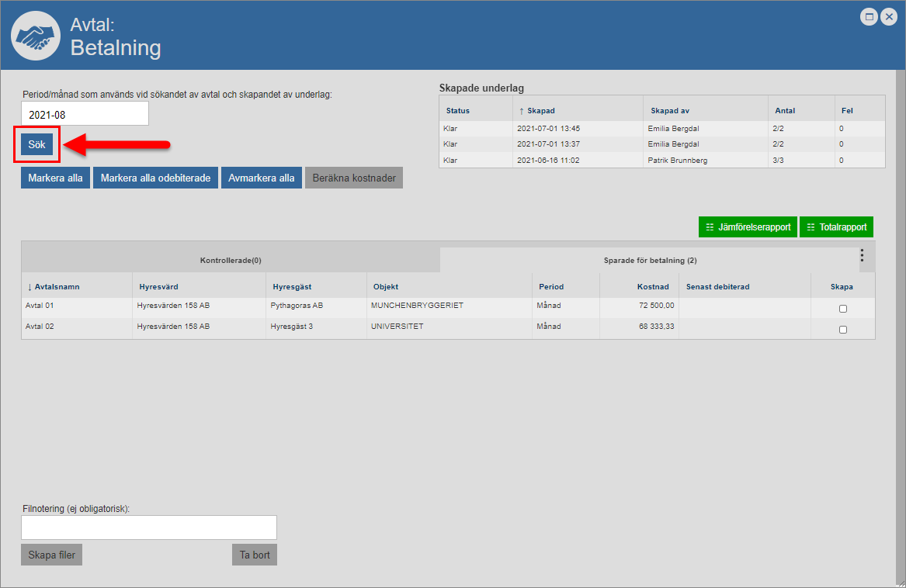Click Markera alla odebiterade button
This screenshot has height=588, width=906.
point(155,178)
